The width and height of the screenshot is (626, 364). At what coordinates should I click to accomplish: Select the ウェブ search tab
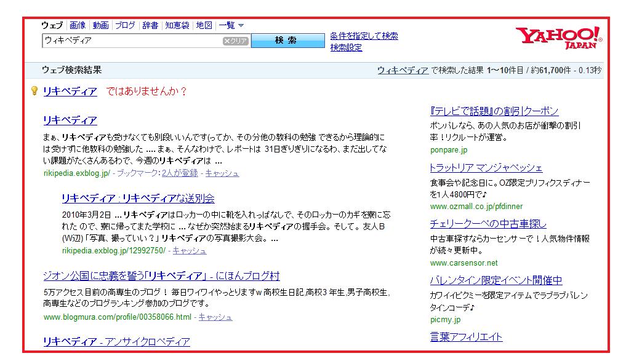tap(52, 25)
